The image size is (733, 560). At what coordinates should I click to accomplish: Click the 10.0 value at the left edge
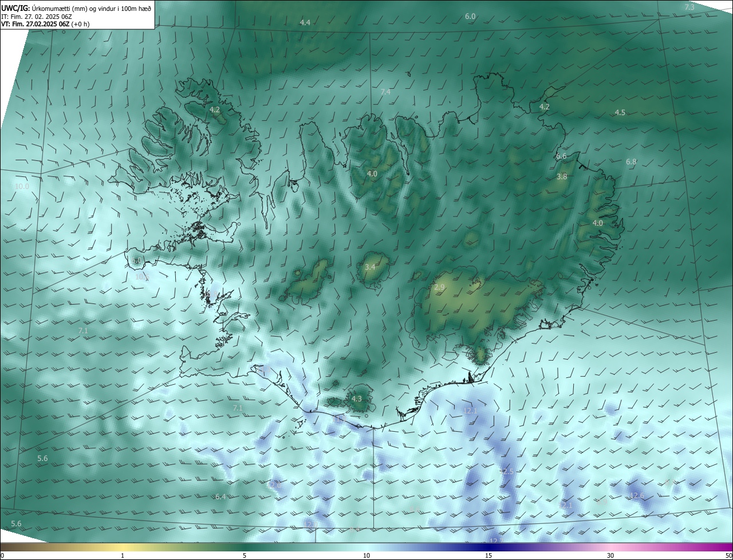(22, 187)
